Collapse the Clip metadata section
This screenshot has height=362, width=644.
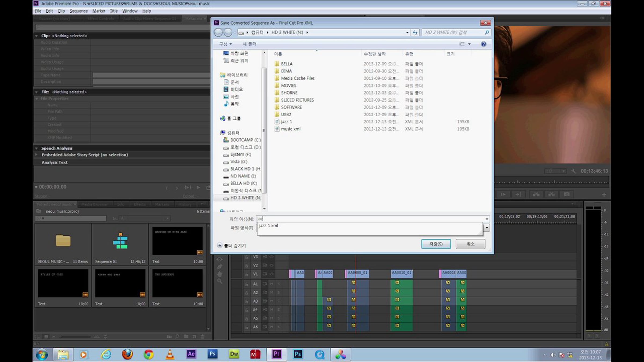tap(36, 36)
